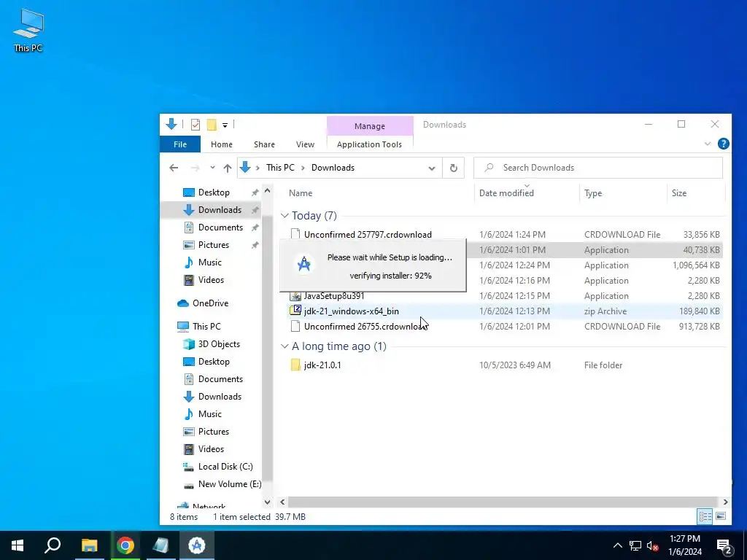
Task: Click the jdk-21.0.1 folder icon
Action: [295, 365]
